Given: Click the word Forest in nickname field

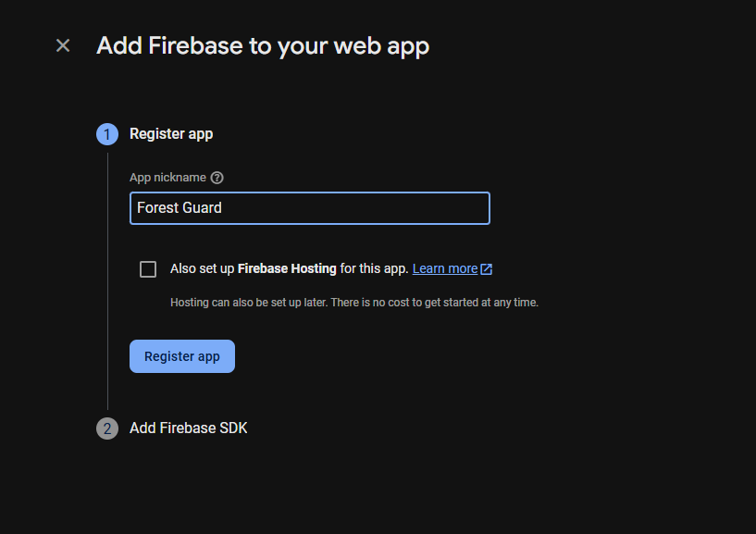Looking at the screenshot, I should (156, 208).
